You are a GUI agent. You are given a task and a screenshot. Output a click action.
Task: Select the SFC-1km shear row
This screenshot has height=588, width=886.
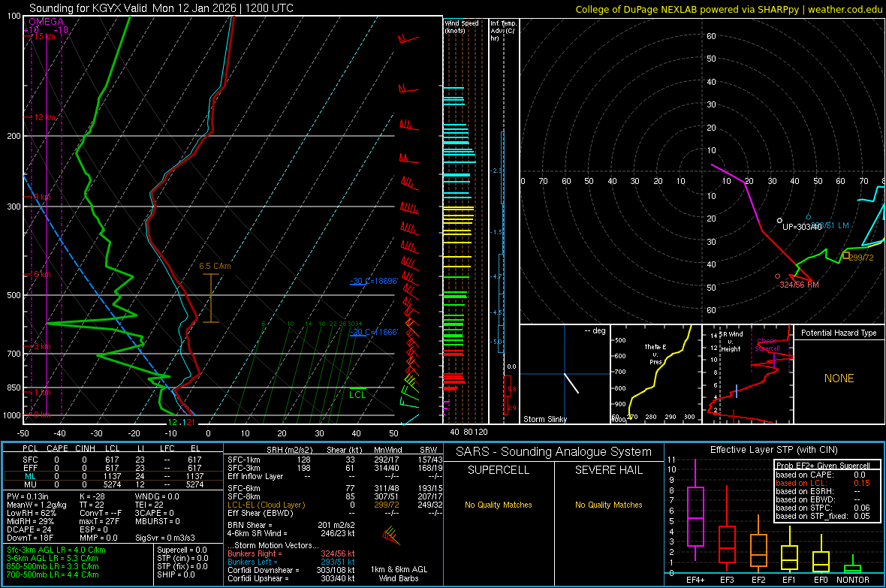(x=335, y=460)
